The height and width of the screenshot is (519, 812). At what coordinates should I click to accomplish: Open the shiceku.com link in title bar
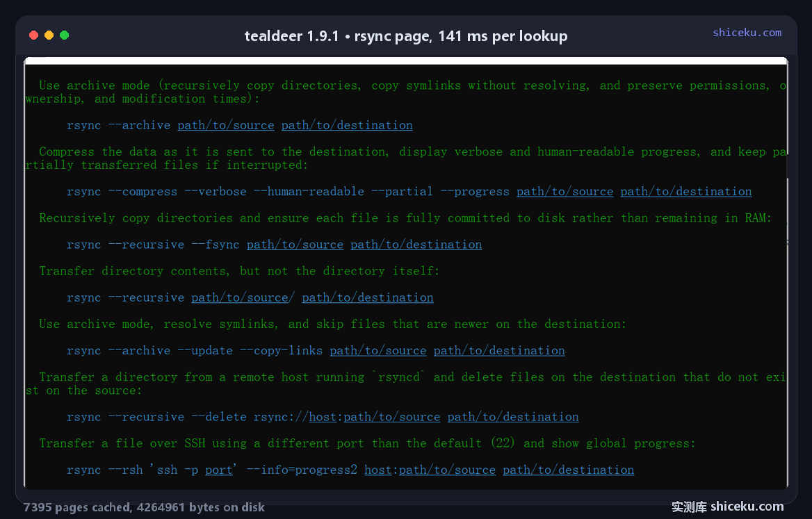coord(747,33)
